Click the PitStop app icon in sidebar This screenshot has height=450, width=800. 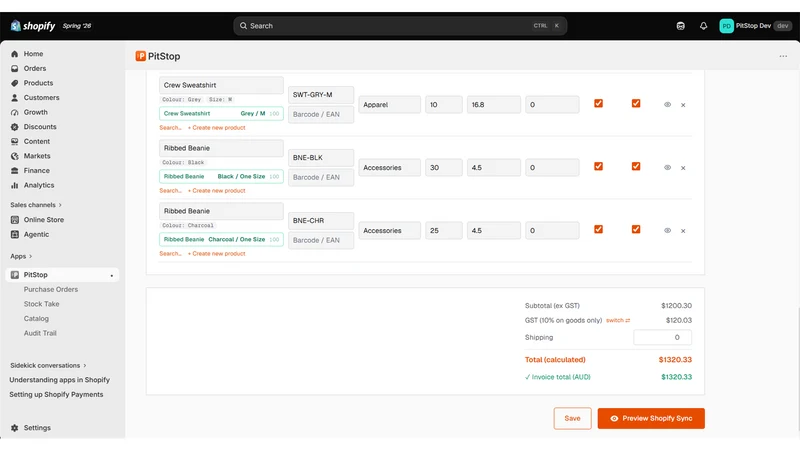(x=14, y=274)
